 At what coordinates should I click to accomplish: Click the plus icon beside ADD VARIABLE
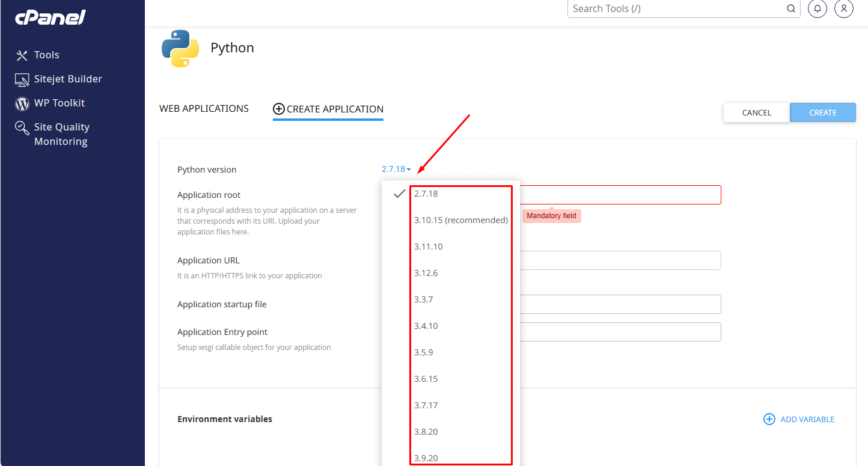click(x=769, y=419)
